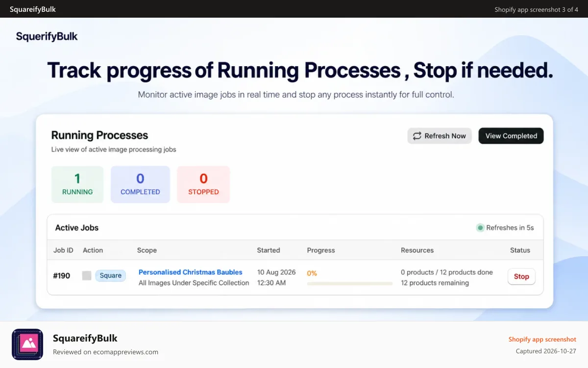This screenshot has height=368, width=588.
Task: Click 'Refreshes in 5s' text
Action: [510, 228]
